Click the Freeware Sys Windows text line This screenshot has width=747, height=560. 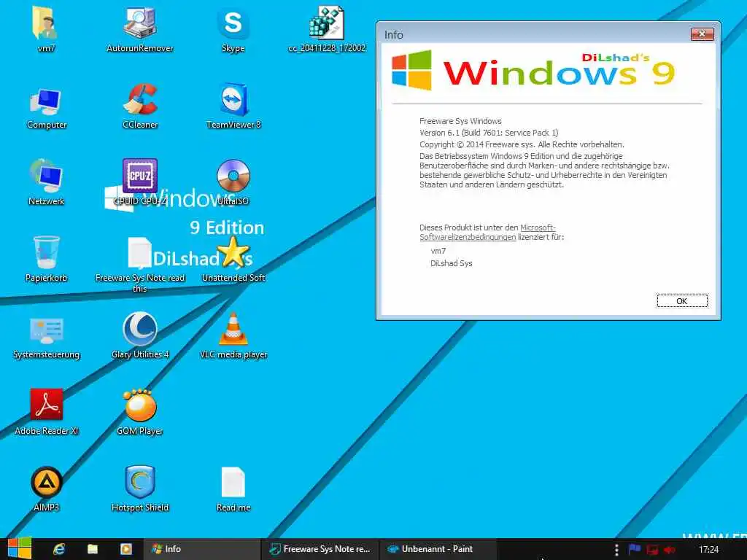pyautogui.click(x=460, y=121)
